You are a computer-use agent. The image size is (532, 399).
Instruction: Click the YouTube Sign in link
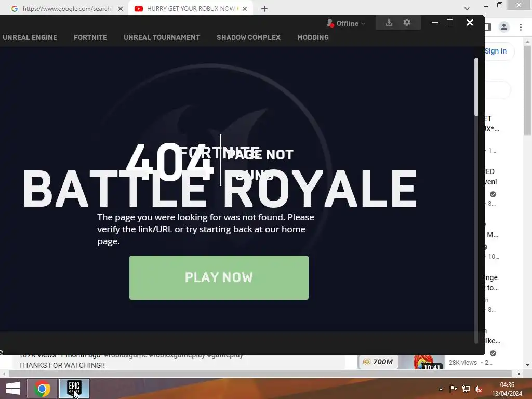tap(495, 51)
